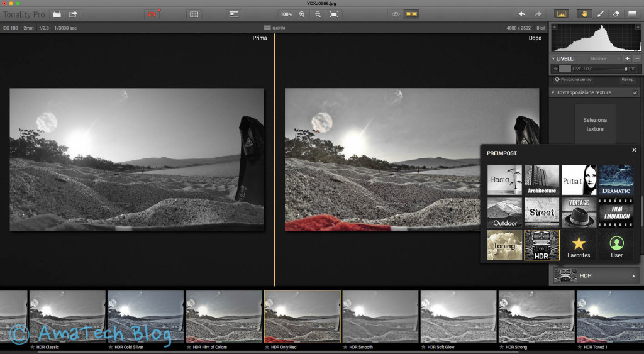Toggle quick preview eye icon

click(396, 14)
